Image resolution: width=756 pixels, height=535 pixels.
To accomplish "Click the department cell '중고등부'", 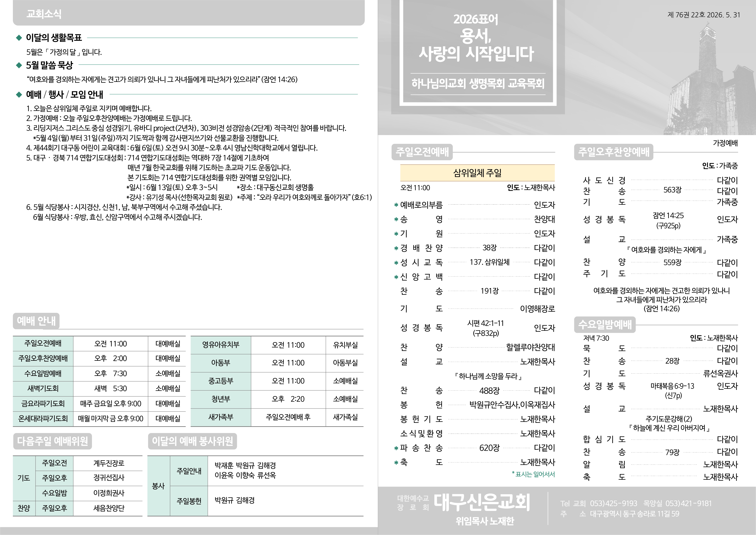I will (x=221, y=381).
